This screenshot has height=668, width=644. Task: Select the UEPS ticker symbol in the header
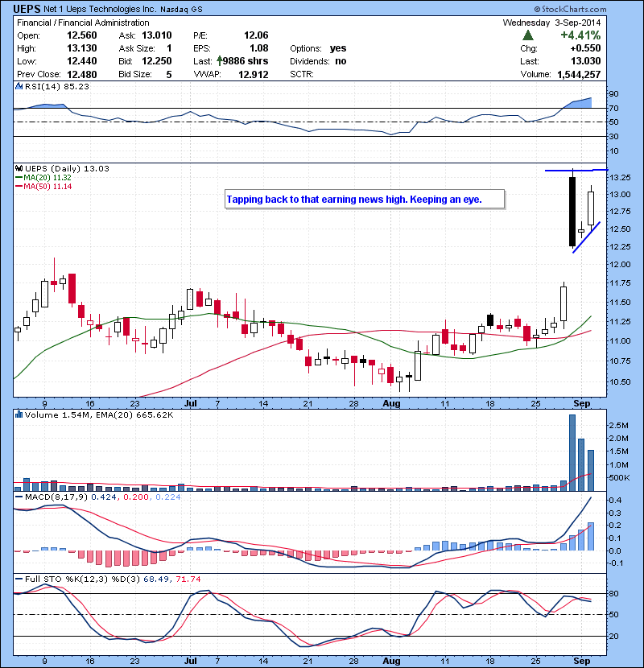[x=27, y=9]
